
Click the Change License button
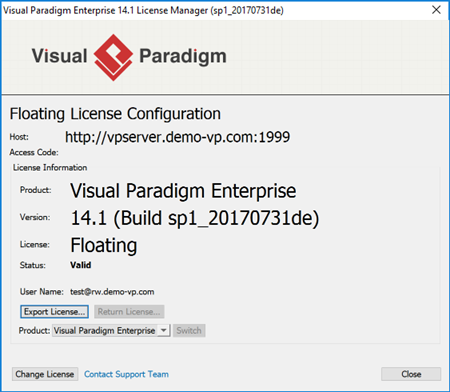(x=45, y=374)
